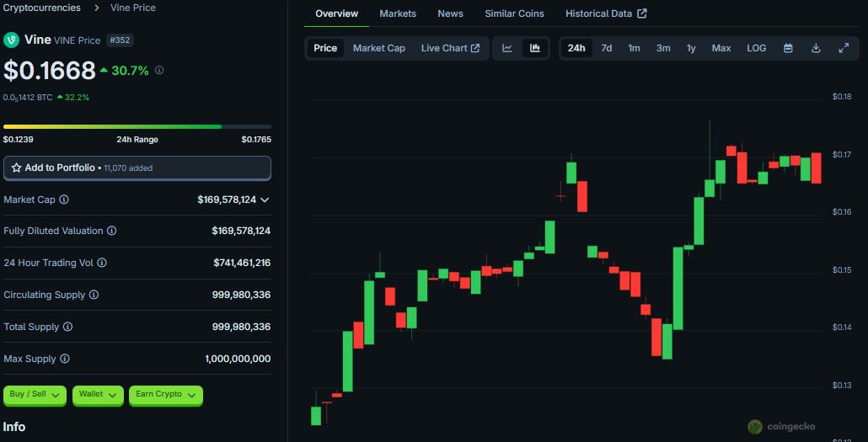The width and height of the screenshot is (868, 442).
Task: Click Fully Diluted Valuation info icon
Action: (x=112, y=231)
